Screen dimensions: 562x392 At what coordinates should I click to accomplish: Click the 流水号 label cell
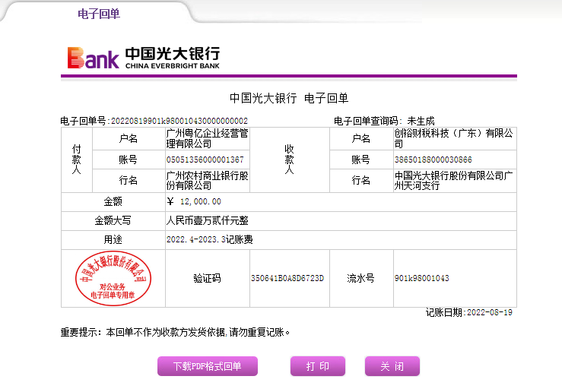[x=361, y=278]
